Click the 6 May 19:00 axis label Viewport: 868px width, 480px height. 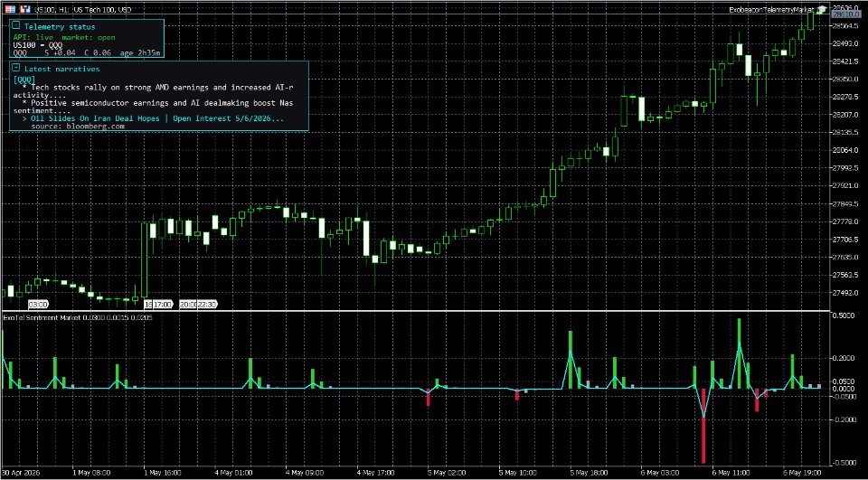pyautogui.click(x=801, y=474)
